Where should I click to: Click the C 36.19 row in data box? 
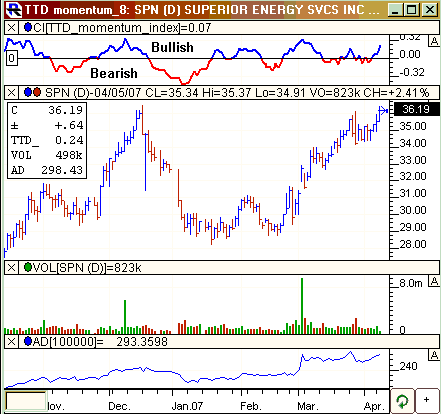[x=47, y=110]
